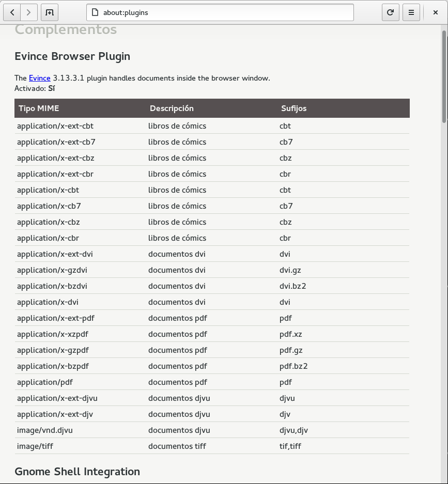
Task: Click 'documentos pdf' in the application/pdf row
Action: [178, 383]
